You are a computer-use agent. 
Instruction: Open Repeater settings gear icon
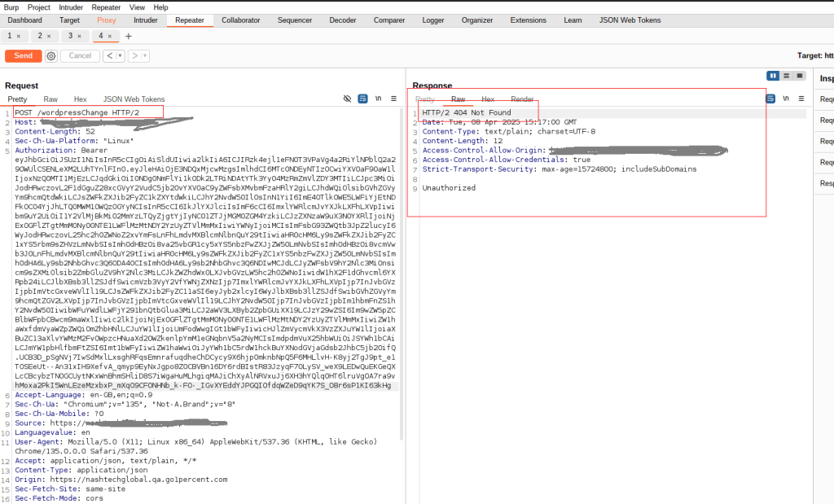coord(51,56)
